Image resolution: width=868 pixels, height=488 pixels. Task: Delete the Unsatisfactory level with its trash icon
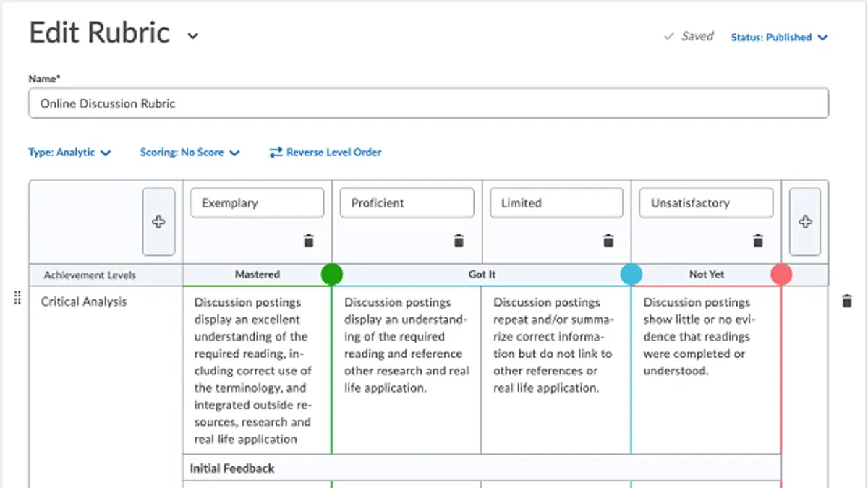[758, 241]
